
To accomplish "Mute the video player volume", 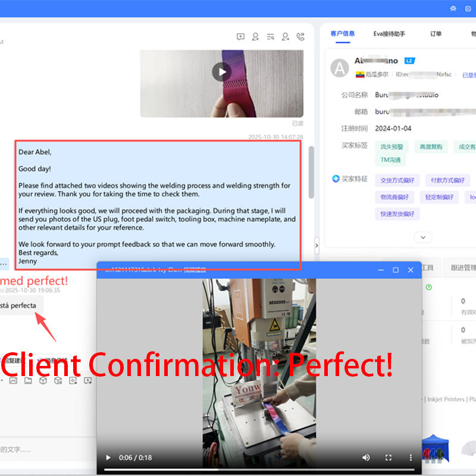I will pos(366,458).
